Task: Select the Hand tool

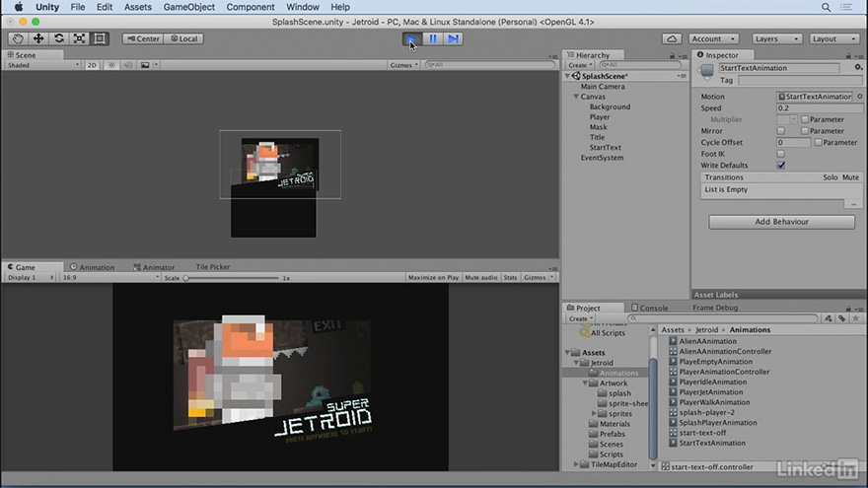Action: click(18, 38)
